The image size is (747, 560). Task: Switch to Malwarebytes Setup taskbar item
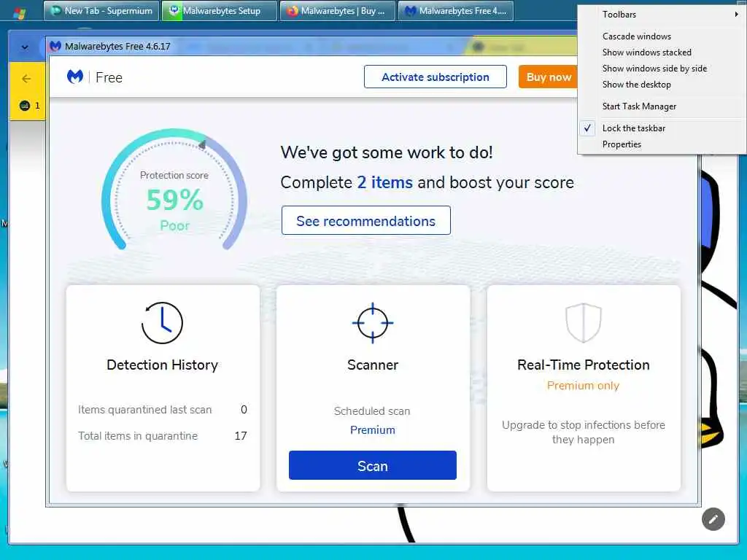pos(219,10)
